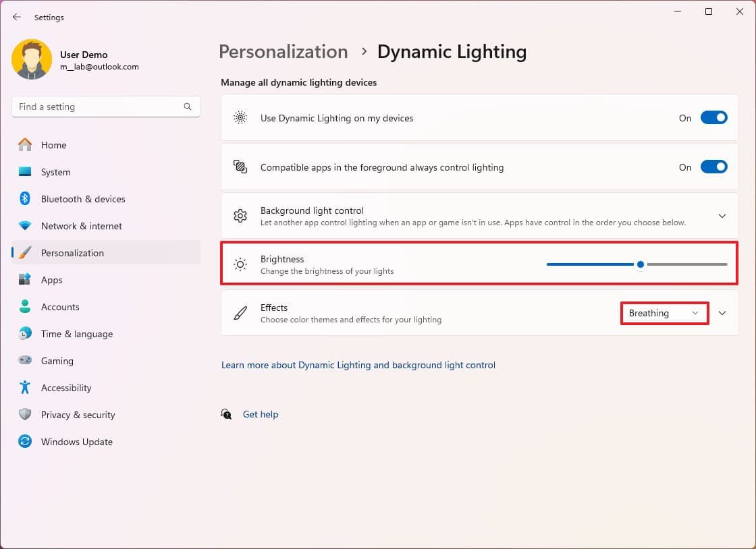
Task: Click the Bluetooth icon in the sidebar
Action: pyautogui.click(x=24, y=199)
